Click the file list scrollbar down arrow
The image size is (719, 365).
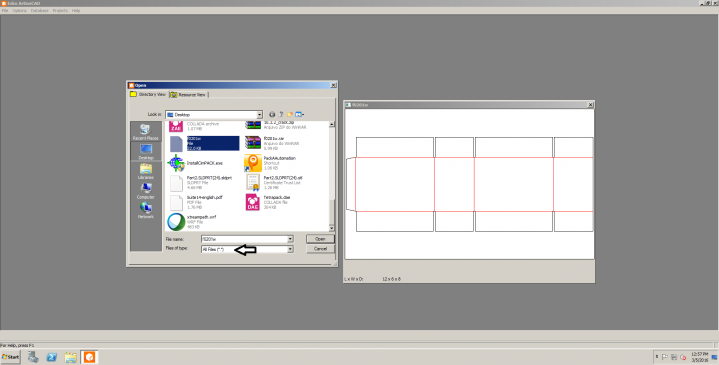click(x=332, y=228)
